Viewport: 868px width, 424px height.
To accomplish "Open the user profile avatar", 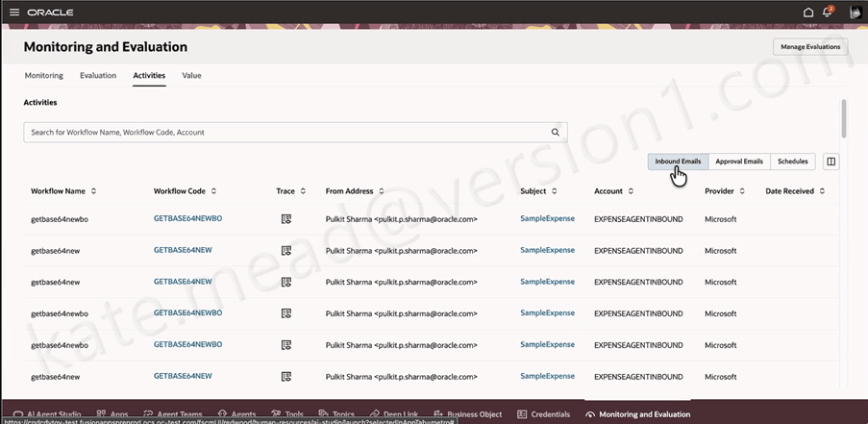I will [854, 12].
